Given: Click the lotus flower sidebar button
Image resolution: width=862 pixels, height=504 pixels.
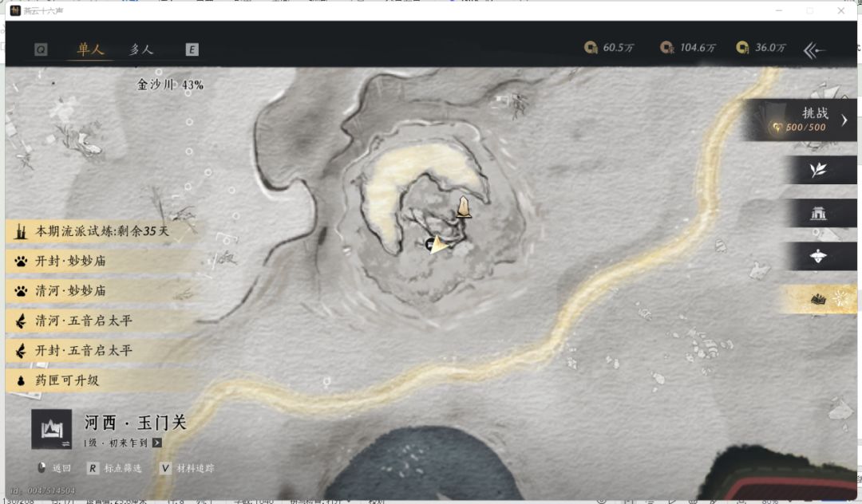Looking at the screenshot, I should [x=819, y=256].
